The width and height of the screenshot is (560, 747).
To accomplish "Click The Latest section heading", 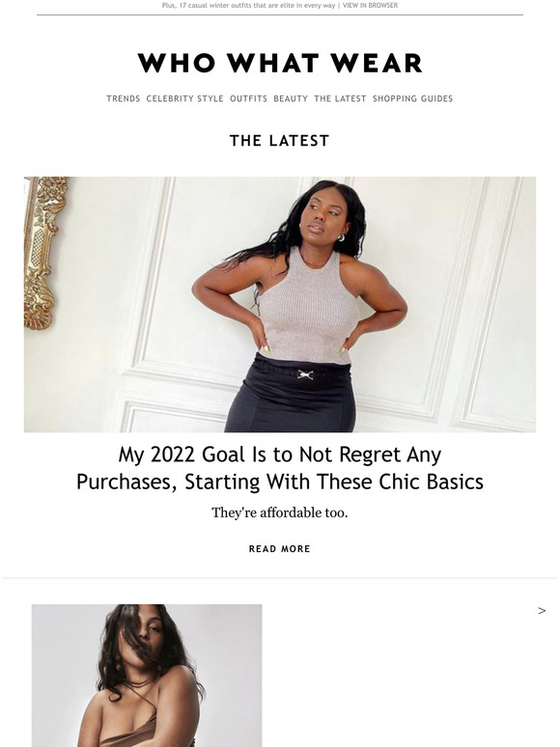I will point(280,141).
